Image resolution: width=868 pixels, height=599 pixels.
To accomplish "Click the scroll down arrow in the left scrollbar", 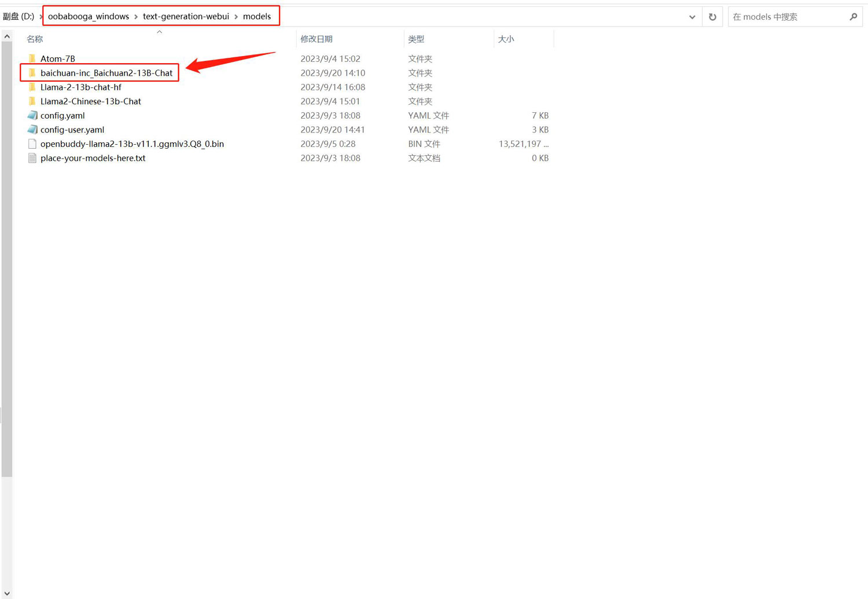I will [7, 593].
